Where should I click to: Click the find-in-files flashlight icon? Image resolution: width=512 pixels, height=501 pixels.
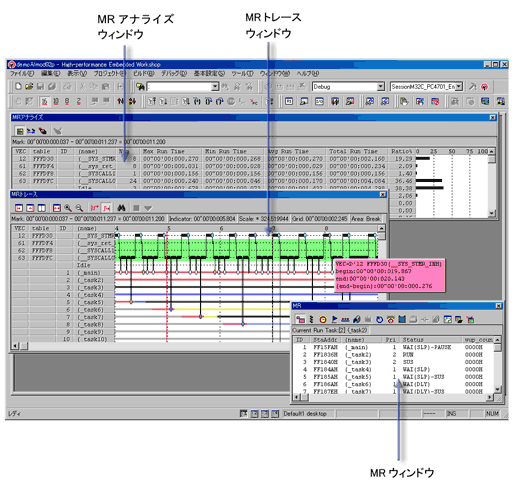pyautogui.click(x=140, y=87)
